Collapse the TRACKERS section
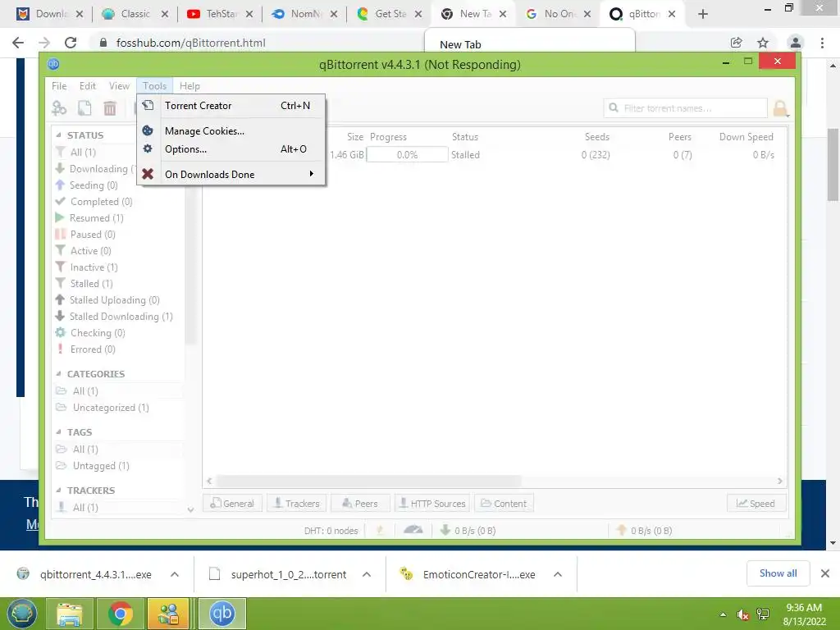The image size is (840, 630). (58, 491)
